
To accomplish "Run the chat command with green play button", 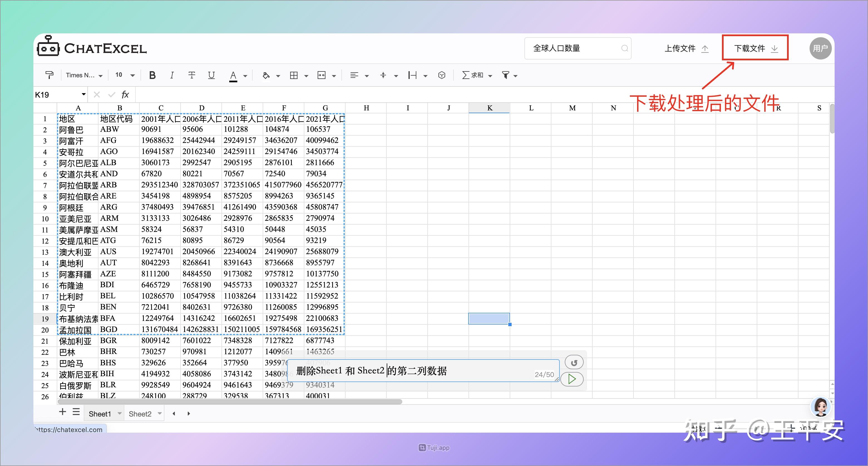I will pos(572,379).
